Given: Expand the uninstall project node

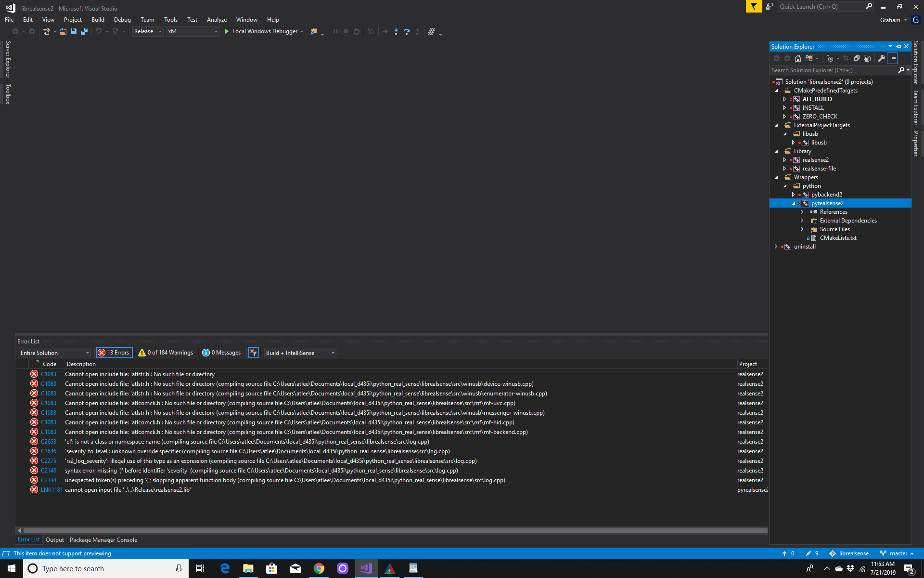Looking at the screenshot, I should [776, 247].
